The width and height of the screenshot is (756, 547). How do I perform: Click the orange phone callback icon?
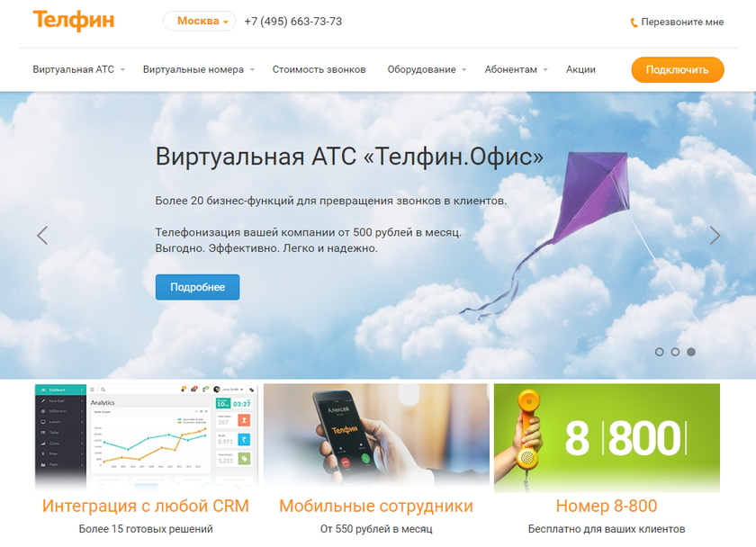634,22
